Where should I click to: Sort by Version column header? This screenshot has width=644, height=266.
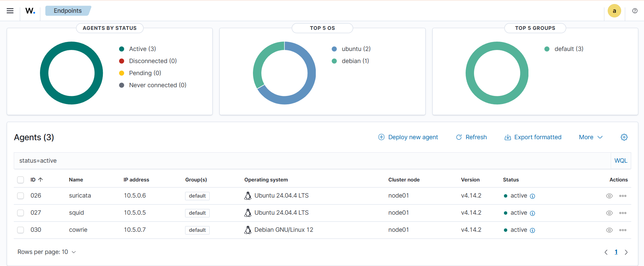[x=470, y=180]
